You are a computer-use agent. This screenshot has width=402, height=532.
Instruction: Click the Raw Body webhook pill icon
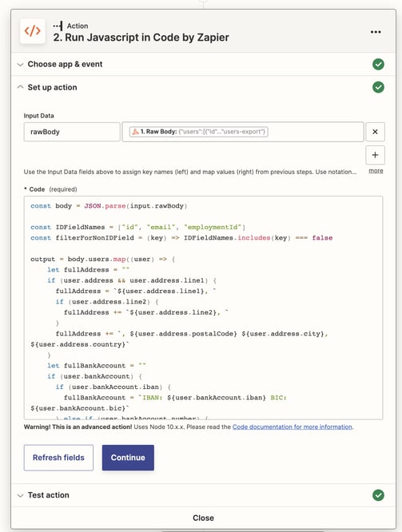[x=135, y=132]
